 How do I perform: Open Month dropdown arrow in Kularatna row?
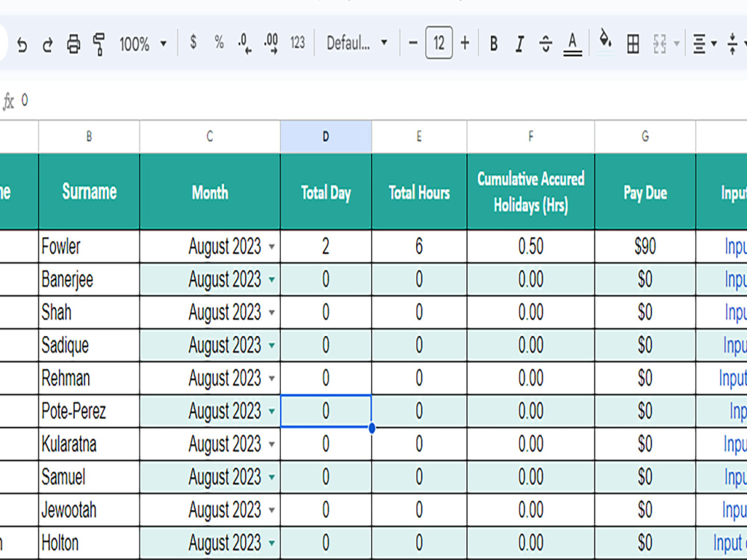coord(272,444)
